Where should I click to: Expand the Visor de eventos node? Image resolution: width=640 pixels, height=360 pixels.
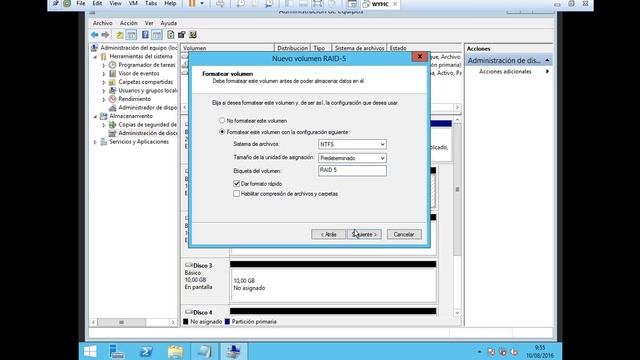click(104, 74)
